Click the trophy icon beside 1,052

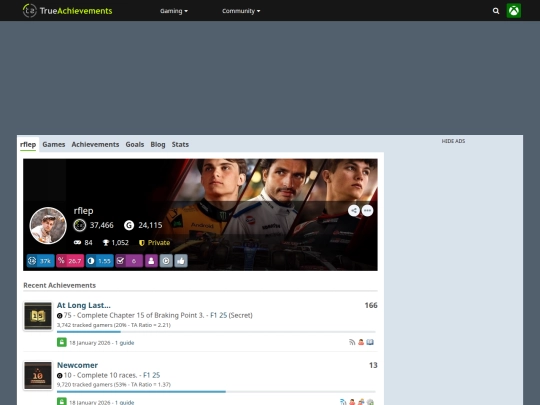point(106,242)
